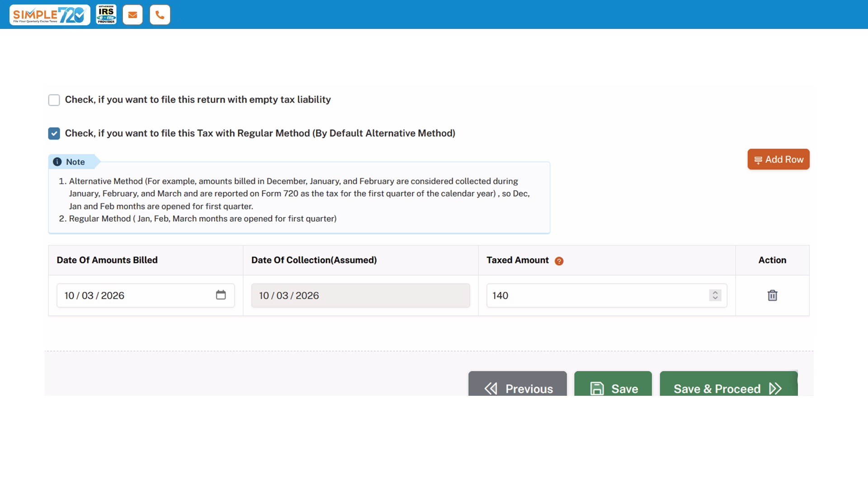Click the Regular Method note line
868x488 pixels.
pyautogui.click(x=203, y=219)
